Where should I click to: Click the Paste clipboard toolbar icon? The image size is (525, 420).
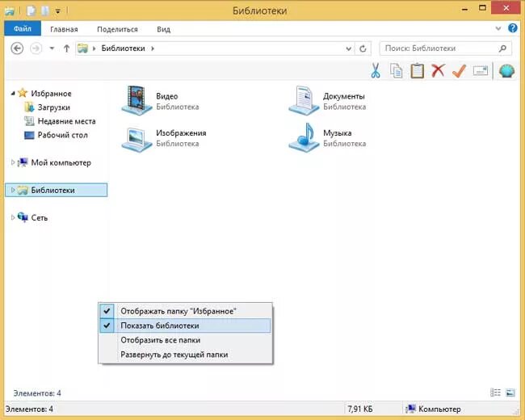pyautogui.click(x=418, y=70)
